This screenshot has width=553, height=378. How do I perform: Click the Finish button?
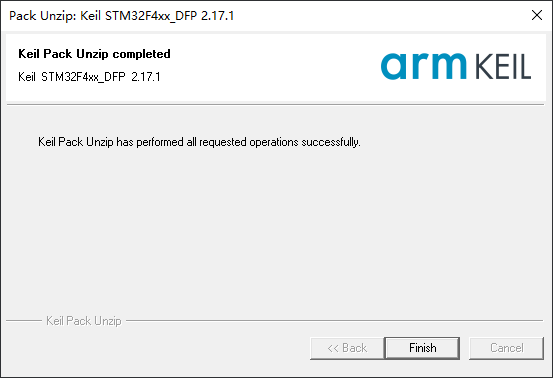pos(422,348)
